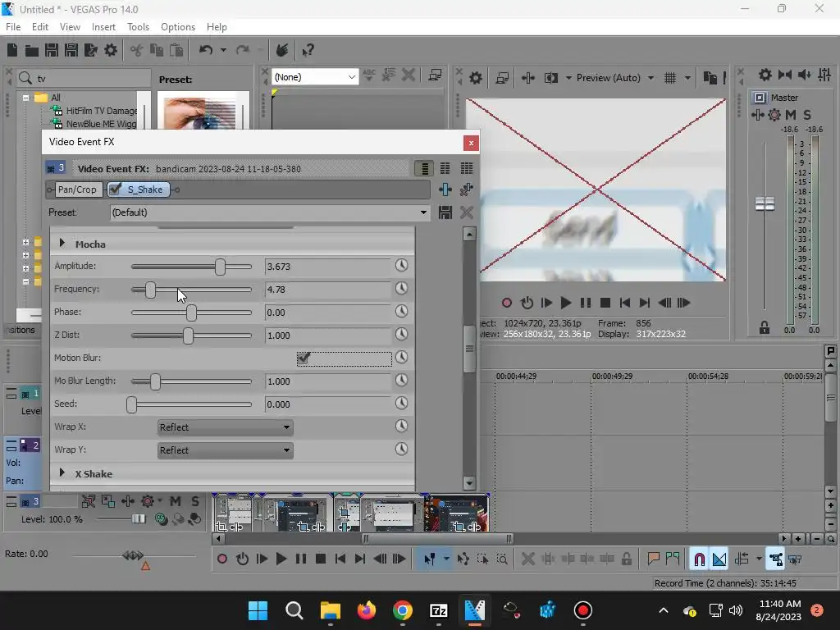Click the preview Play button

pos(566,304)
